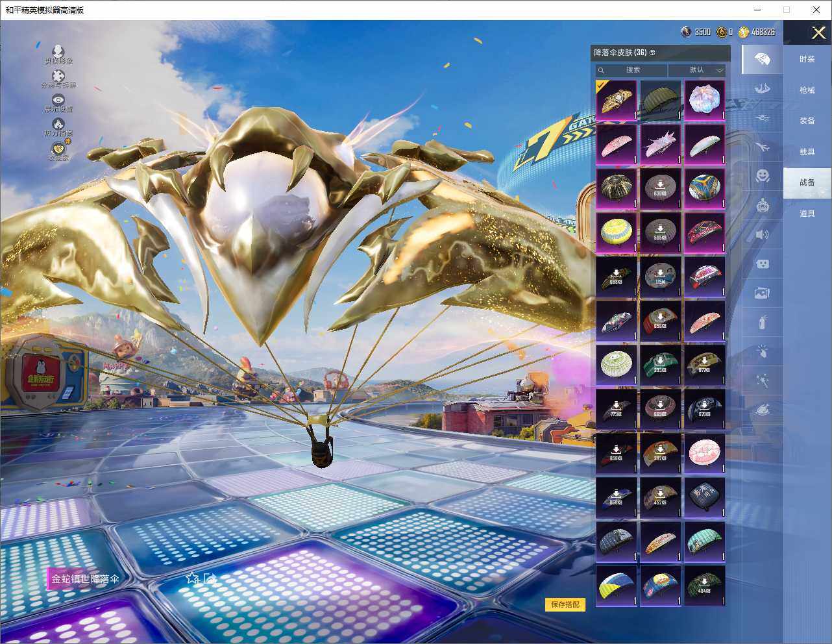Switch to the 枪械 tab
Image resolution: width=832 pixels, height=644 pixels.
[807, 90]
